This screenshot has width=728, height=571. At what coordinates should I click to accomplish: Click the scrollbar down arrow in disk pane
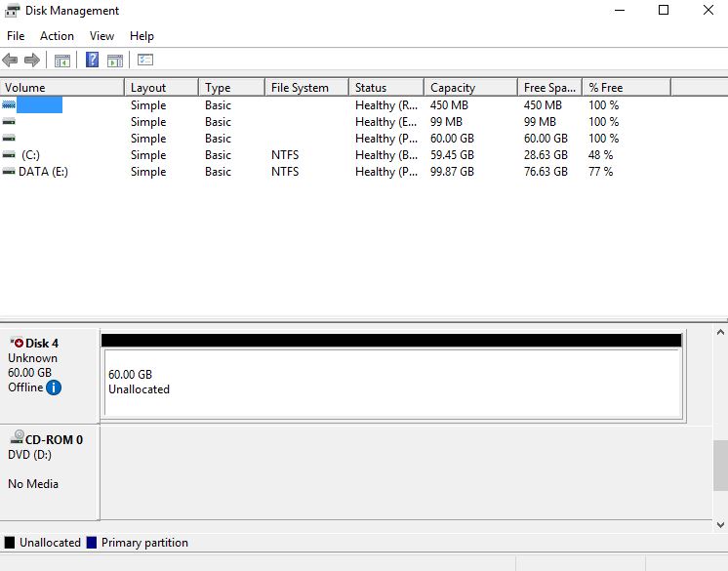pyautogui.click(x=720, y=525)
